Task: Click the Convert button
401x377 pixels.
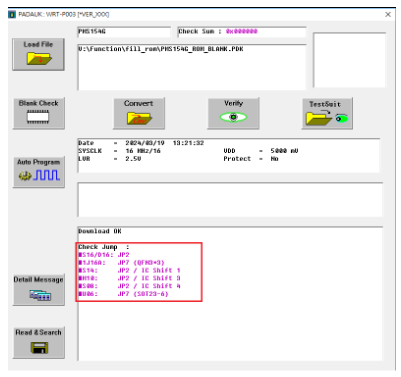Action: point(139,113)
